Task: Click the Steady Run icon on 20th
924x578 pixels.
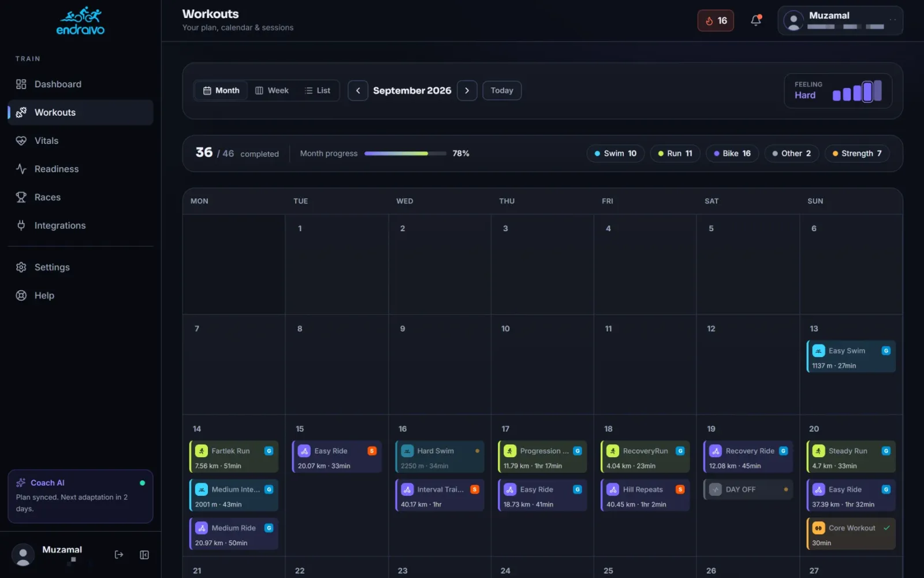Action: pos(818,451)
